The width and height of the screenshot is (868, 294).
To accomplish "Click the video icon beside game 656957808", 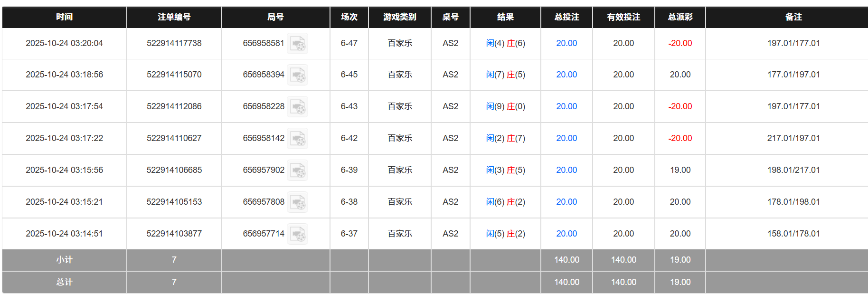I will click(x=298, y=201).
